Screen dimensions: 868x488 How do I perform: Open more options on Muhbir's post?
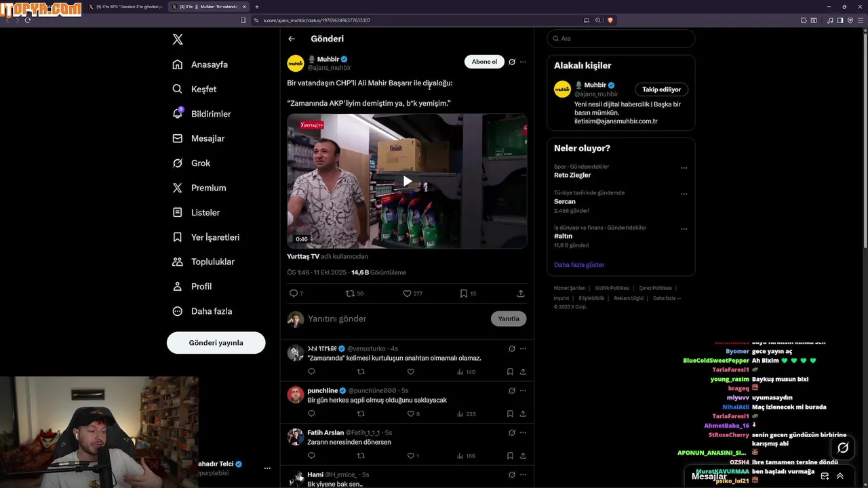(x=523, y=62)
